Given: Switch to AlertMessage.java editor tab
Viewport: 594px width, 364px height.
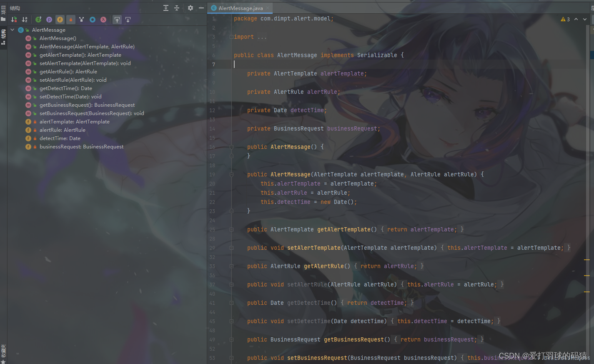Looking at the screenshot, I should pos(241,8).
